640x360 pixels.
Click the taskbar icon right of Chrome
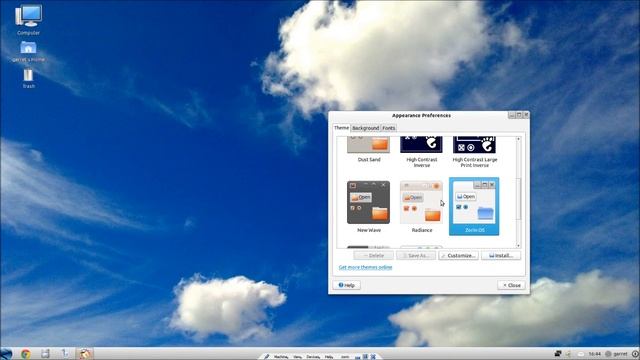(x=45, y=353)
